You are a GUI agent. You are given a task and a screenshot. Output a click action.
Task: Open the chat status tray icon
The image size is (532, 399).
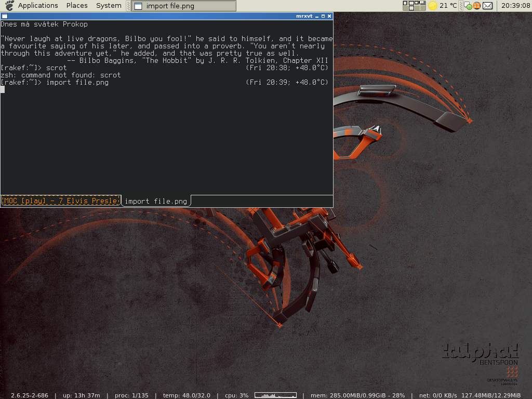pos(468,6)
